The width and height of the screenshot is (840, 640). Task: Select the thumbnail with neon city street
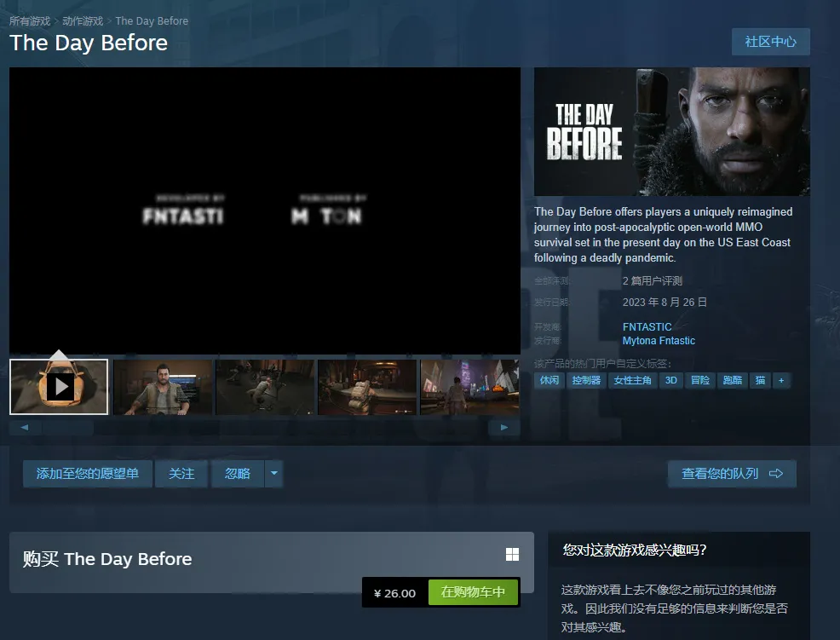pos(469,387)
